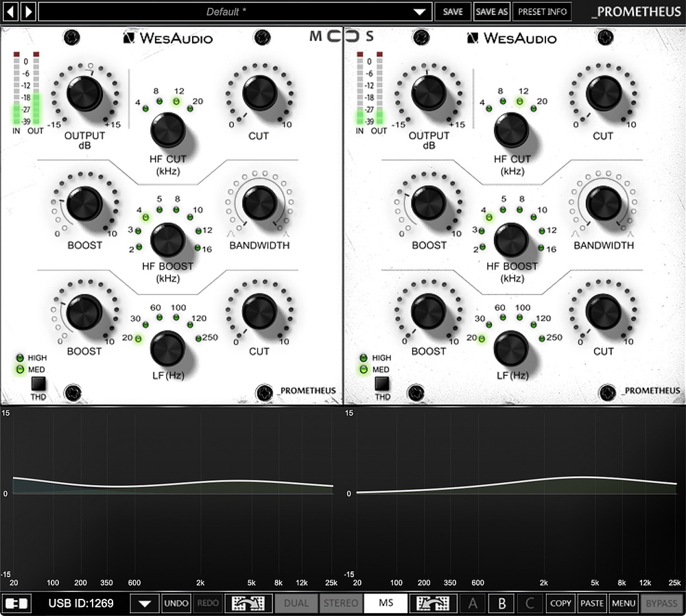Enable BYPASS in the bottom toolbar

(661, 603)
